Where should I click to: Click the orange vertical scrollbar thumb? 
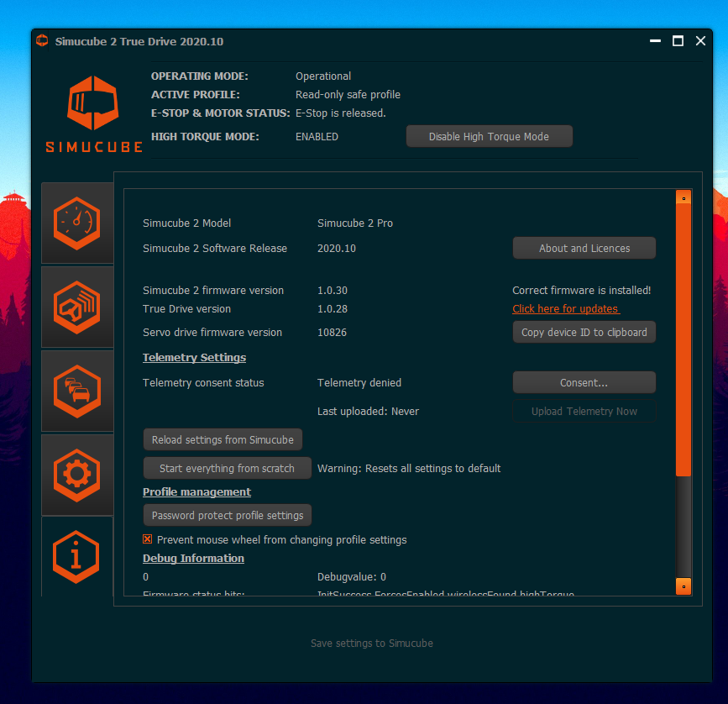[x=683, y=336]
